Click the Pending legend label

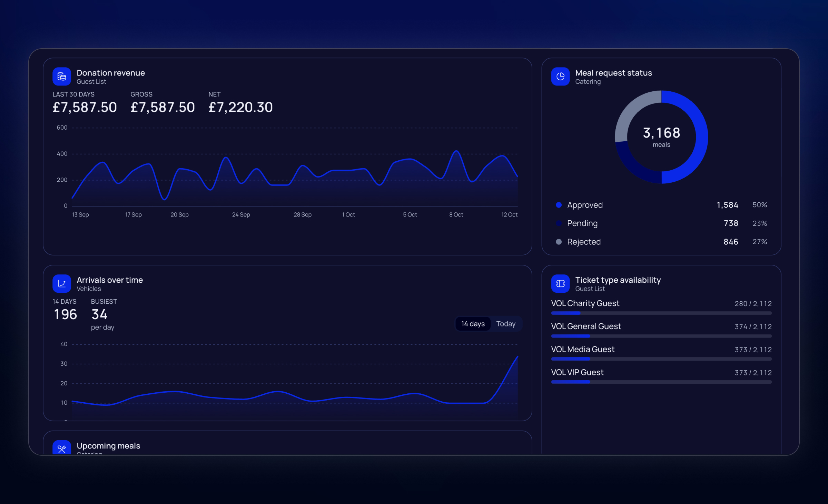point(582,223)
